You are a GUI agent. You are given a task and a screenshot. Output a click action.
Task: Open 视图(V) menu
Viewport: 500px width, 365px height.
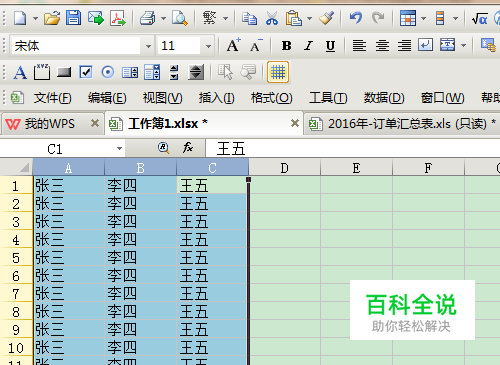[163, 98]
